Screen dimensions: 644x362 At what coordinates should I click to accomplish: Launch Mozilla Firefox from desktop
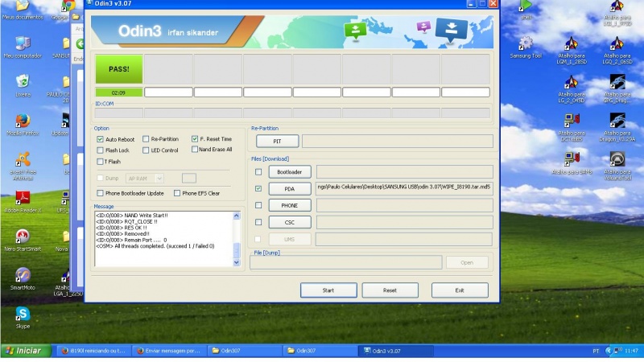point(23,125)
